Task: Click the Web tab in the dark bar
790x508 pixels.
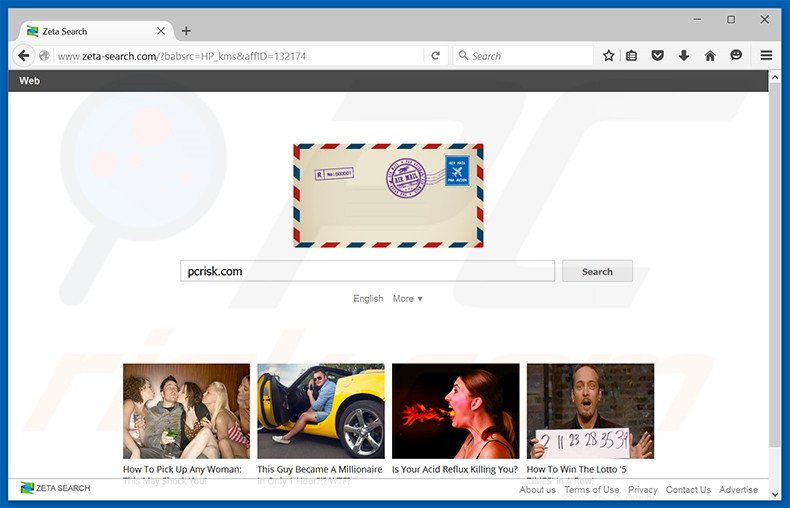Action: point(30,81)
